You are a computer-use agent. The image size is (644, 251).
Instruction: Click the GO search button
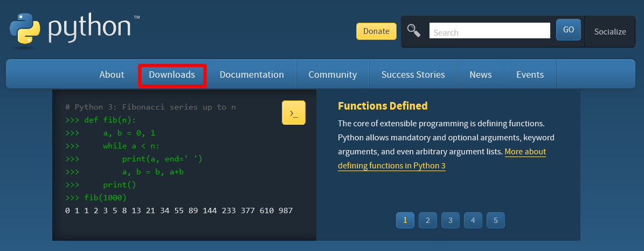click(x=569, y=30)
